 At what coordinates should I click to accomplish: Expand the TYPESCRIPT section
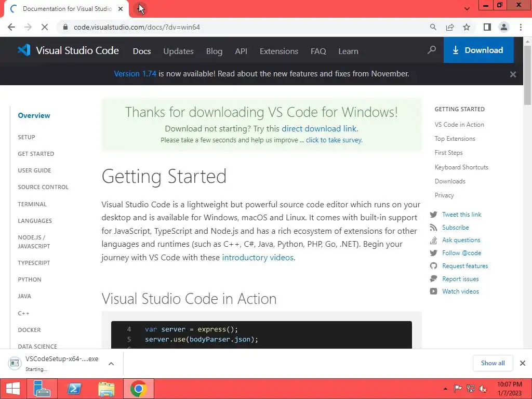tap(34, 263)
